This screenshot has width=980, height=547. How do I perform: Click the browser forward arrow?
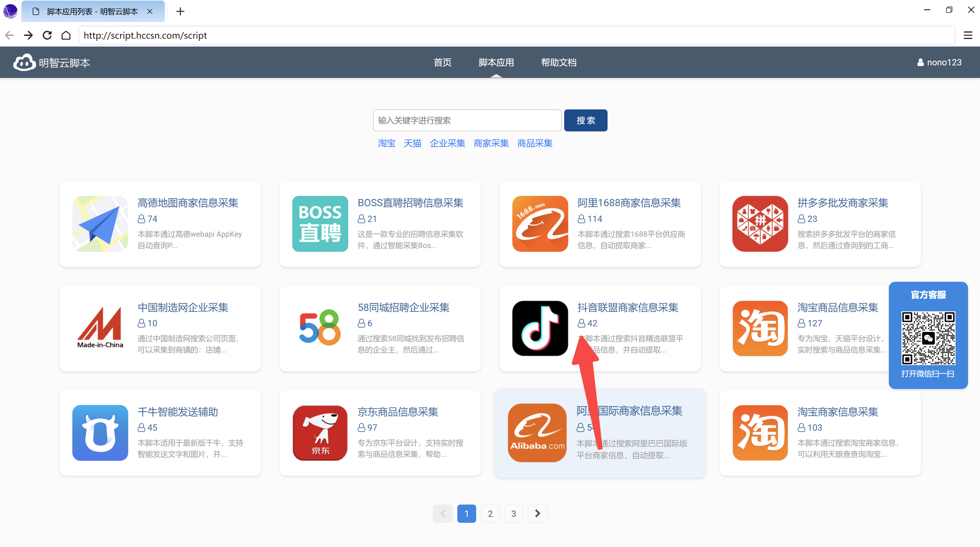pyautogui.click(x=28, y=36)
